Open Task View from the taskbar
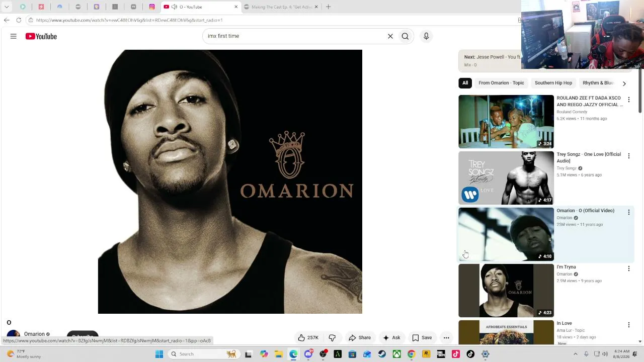Screen dimensions: 644x362 point(248,354)
